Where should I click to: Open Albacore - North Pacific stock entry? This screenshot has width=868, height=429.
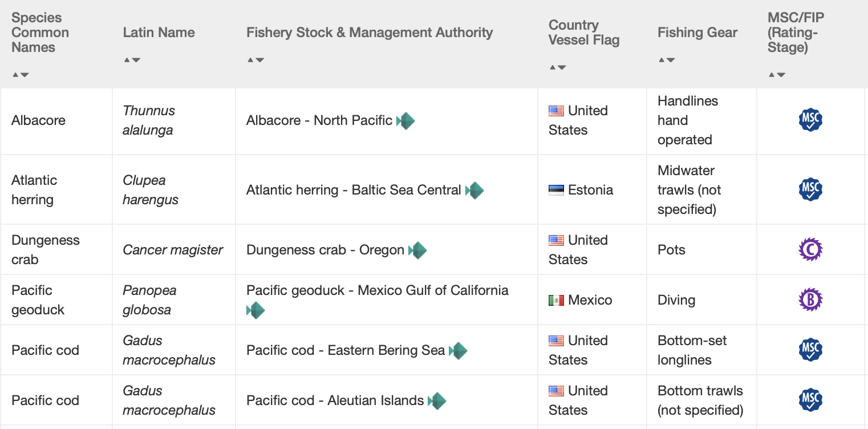319,120
